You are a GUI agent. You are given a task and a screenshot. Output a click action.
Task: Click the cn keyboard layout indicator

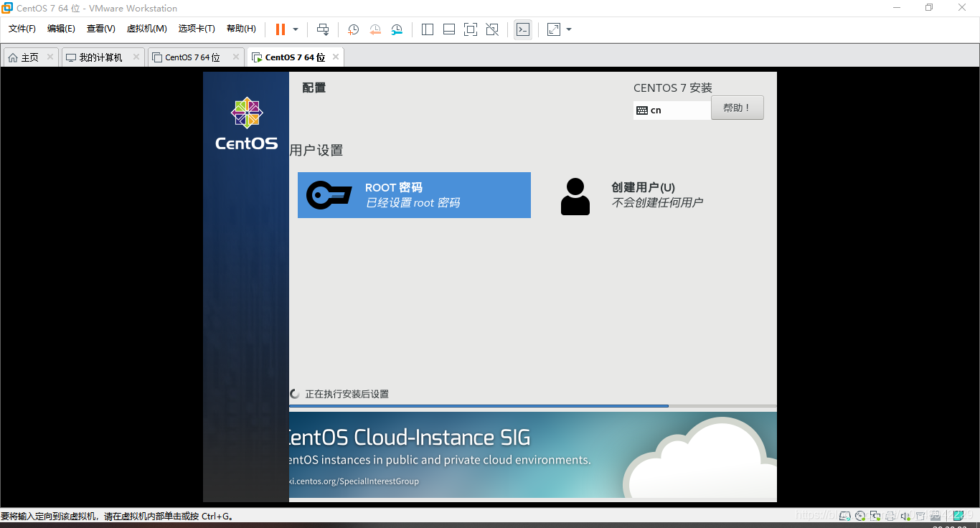click(x=672, y=110)
